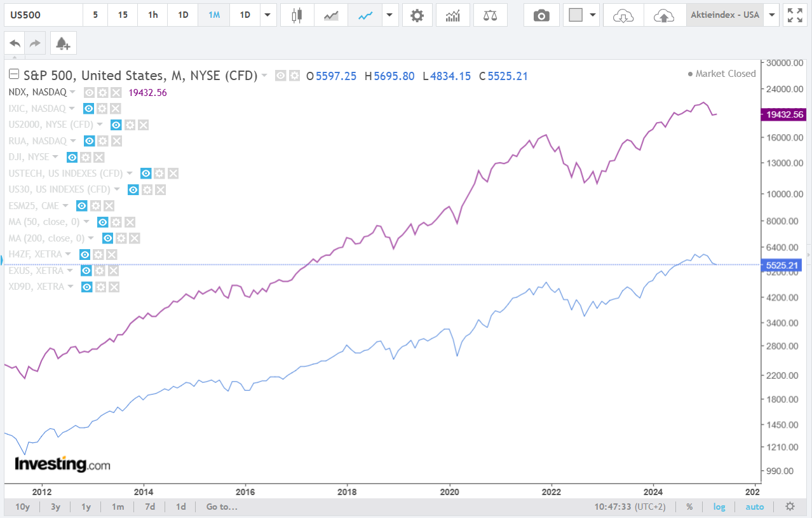This screenshot has width=812, height=518.
Task: Toggle the log scale option
Action: pos(719,507)
